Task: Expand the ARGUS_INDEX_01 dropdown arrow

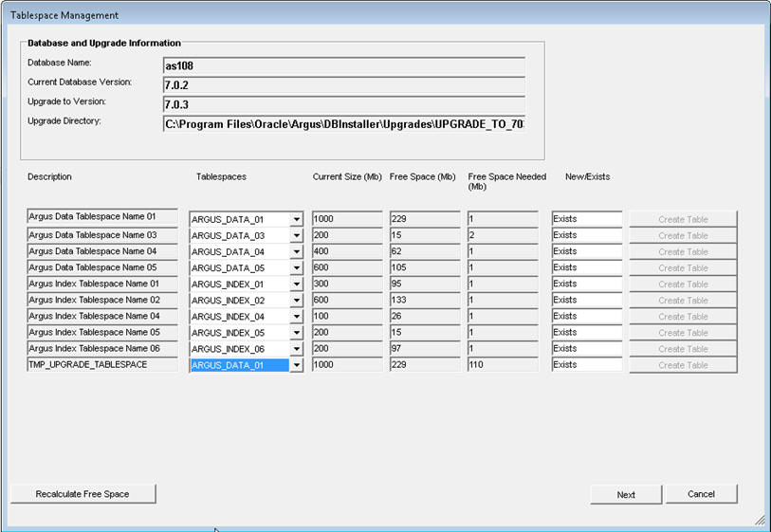Action: pos(297,284)
